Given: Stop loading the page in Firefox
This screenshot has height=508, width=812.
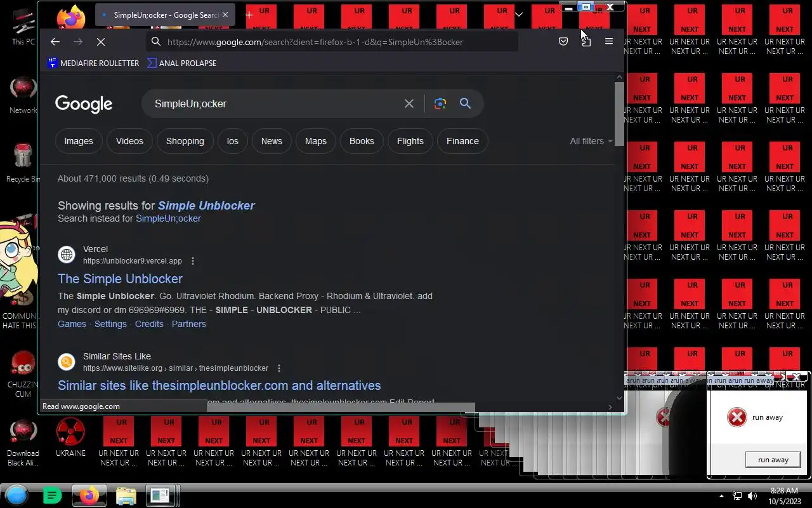Looking at the screenshot, I should (x=100, y=42).
